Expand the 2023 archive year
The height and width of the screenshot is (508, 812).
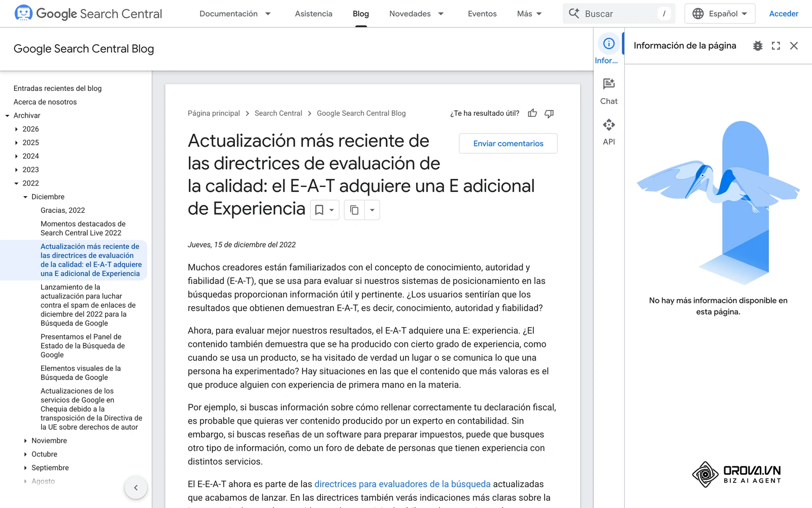16,170
